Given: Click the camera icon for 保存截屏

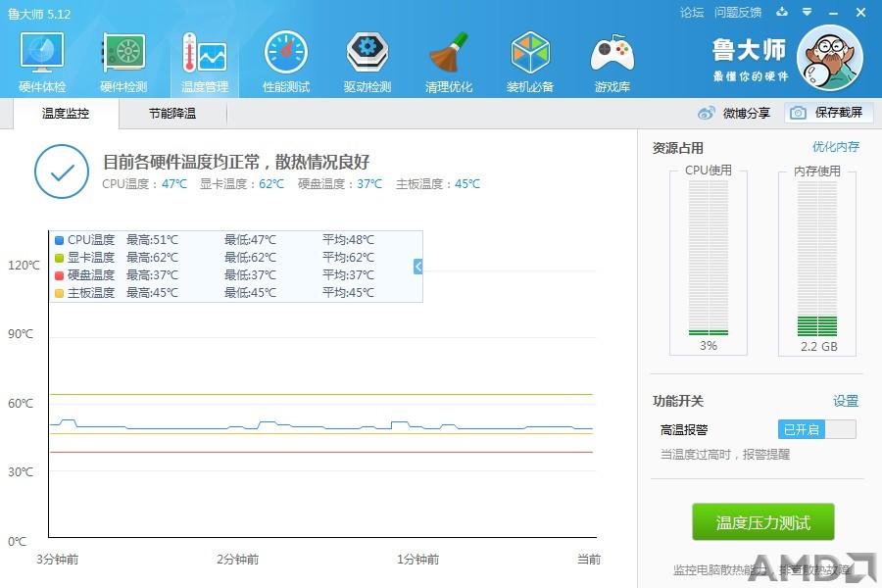Looking at the screenshot, I should click(x=798, y=113).
